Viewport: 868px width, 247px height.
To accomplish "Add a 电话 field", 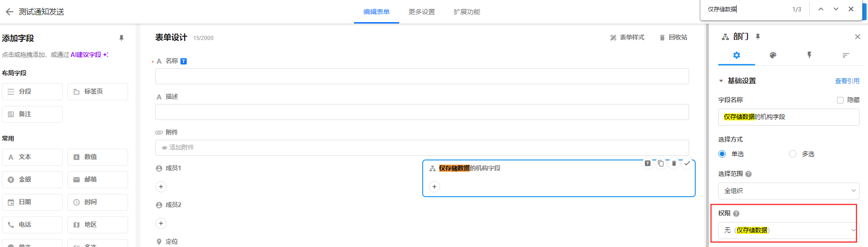I will [32, 225].
